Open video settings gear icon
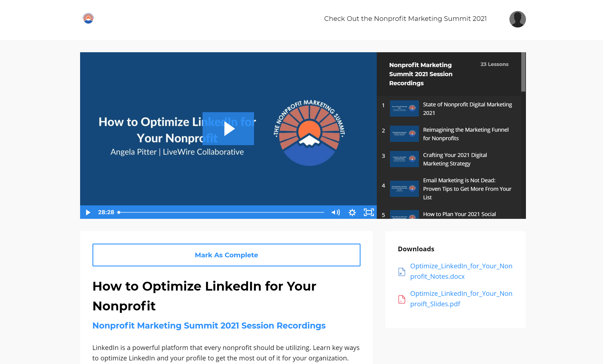 [x=352, y=212]
